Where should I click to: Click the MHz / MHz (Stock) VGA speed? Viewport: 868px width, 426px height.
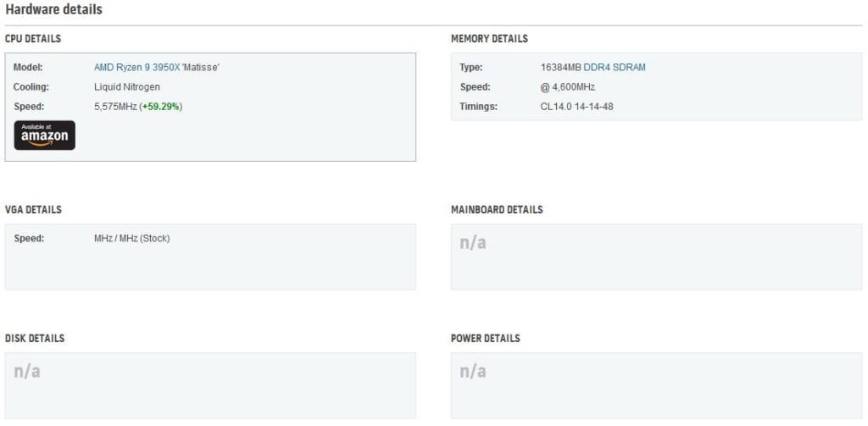click(x=131, y=239)
